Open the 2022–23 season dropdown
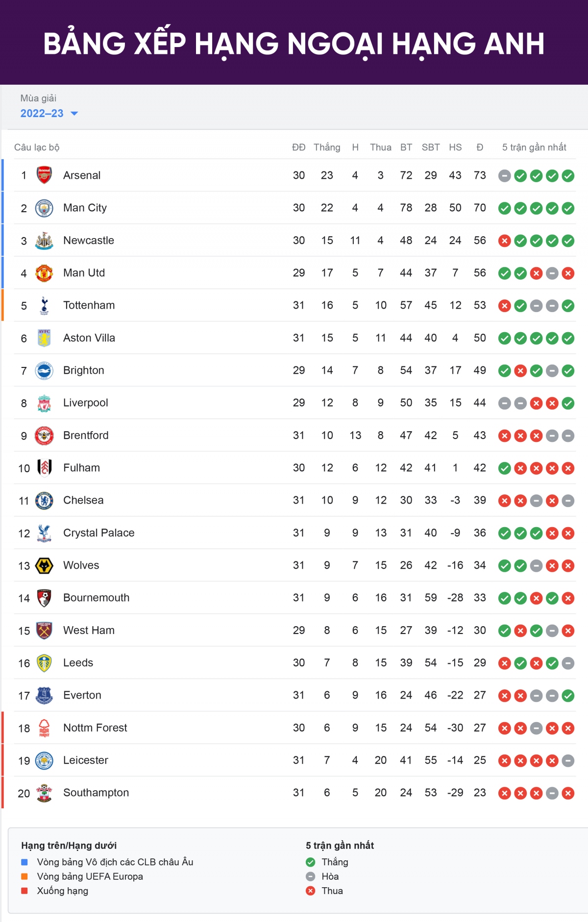588x922 pixels. pos(42,114)
